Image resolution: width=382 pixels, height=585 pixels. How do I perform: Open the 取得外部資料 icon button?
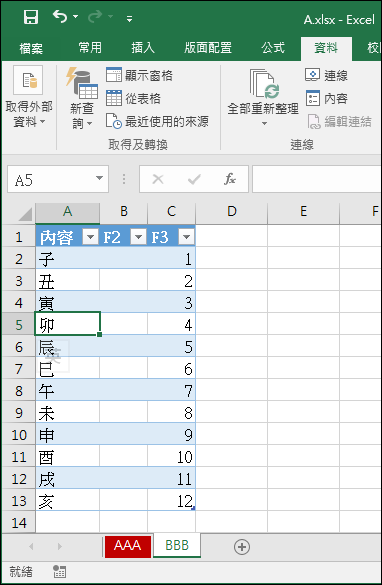click(28, 80)
